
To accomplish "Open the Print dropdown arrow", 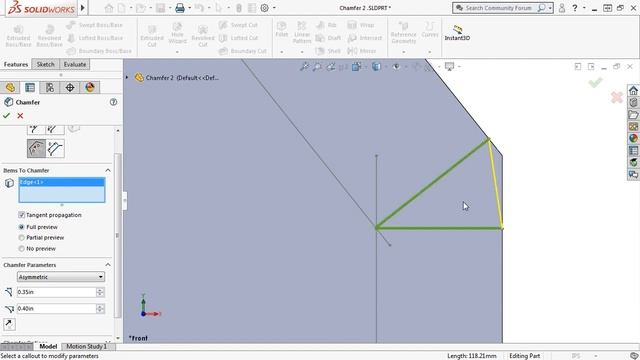I will click(x=189, y=8).
